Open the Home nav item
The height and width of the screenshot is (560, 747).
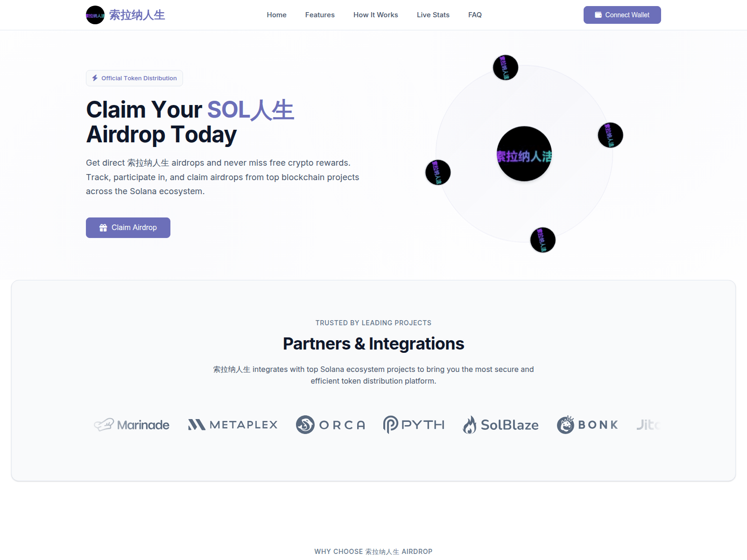pos(277,15)
